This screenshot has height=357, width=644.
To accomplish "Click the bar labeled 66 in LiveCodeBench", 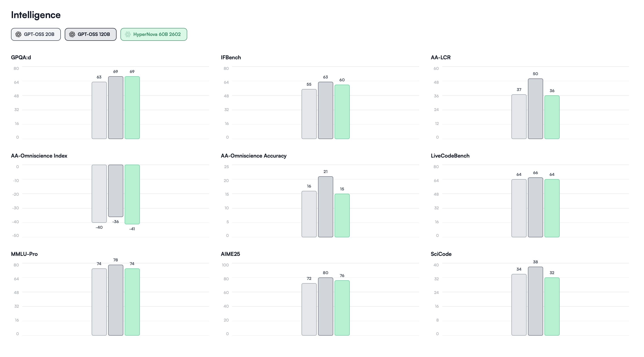I will tap(535, 207).
